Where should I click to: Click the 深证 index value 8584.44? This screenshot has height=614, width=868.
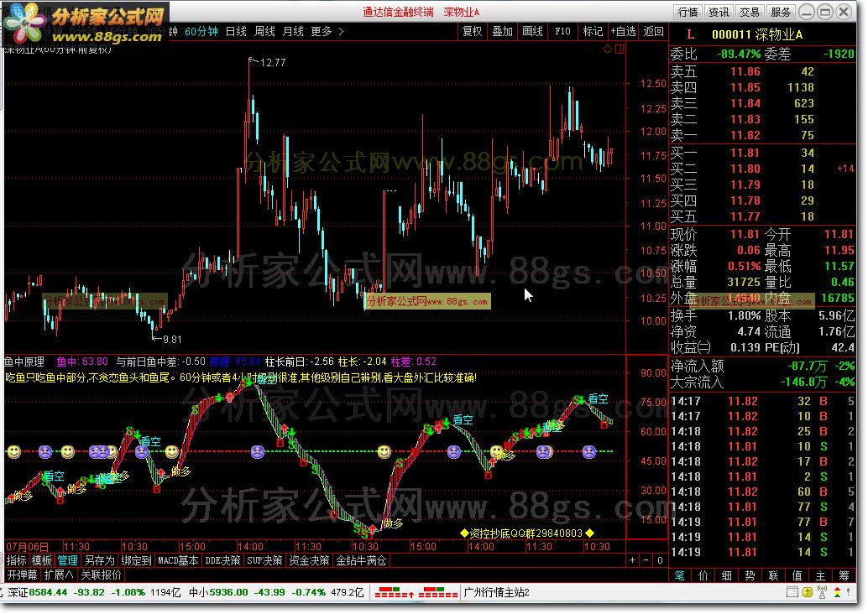(48, 592)
